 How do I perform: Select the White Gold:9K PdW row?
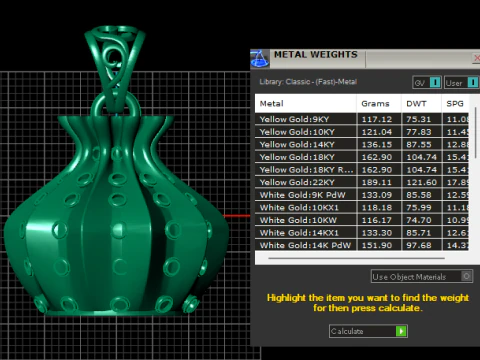(362, 195)
